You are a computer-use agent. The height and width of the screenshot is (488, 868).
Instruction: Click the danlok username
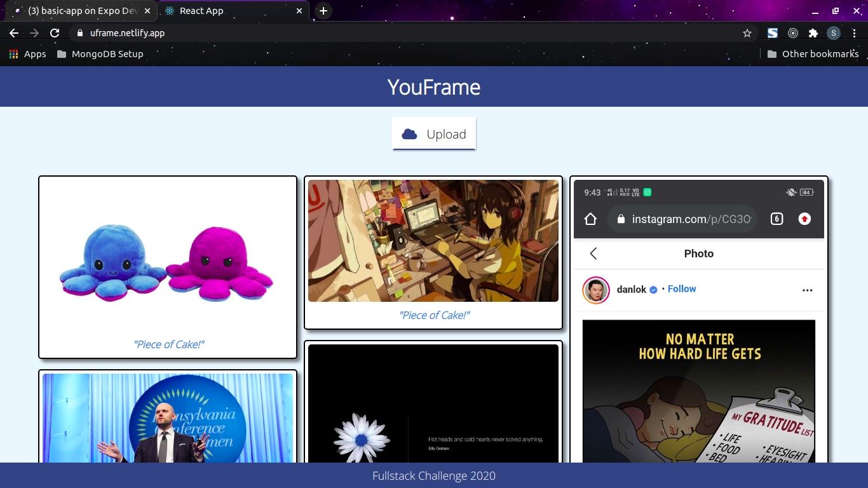(x=632, y=290)
